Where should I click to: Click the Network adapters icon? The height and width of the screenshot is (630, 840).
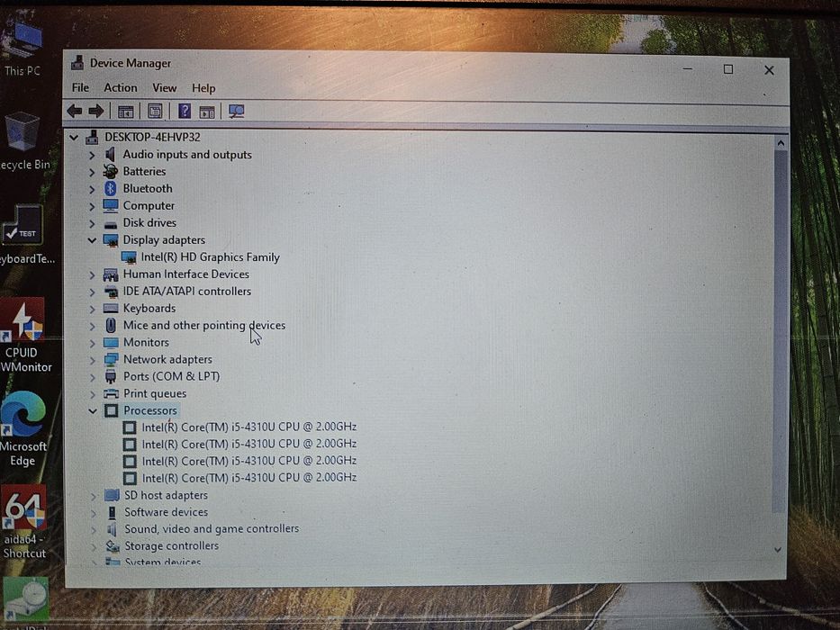point(111,359)
